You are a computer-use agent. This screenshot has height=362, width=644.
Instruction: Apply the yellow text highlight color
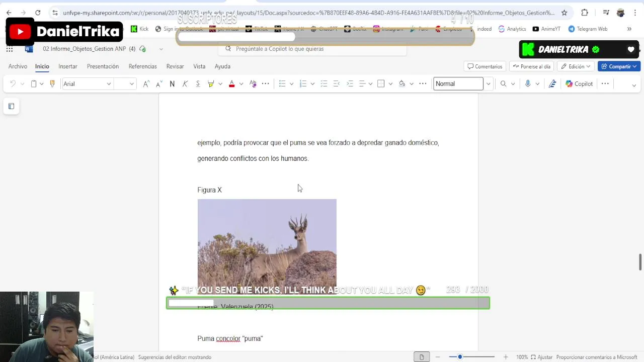pos(211,84)
